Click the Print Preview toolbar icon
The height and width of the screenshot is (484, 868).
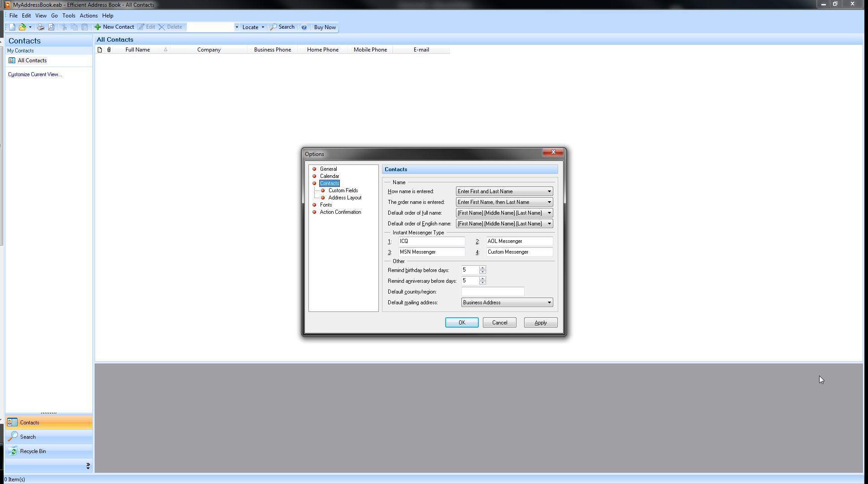click(x=51, y=27)
